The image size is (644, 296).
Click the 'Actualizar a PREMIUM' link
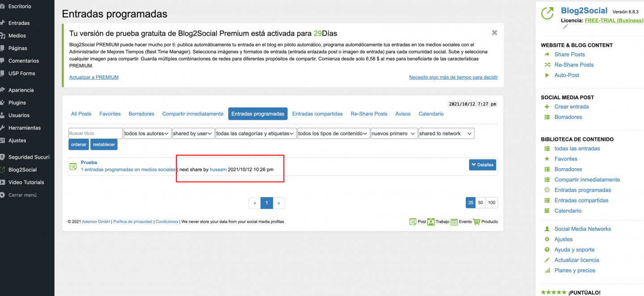click(94, 77)
